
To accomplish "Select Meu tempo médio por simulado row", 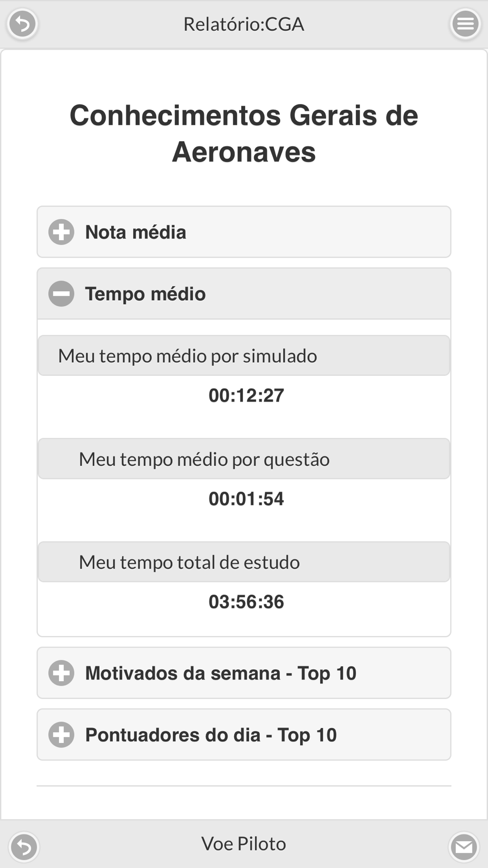I will 244,355.
